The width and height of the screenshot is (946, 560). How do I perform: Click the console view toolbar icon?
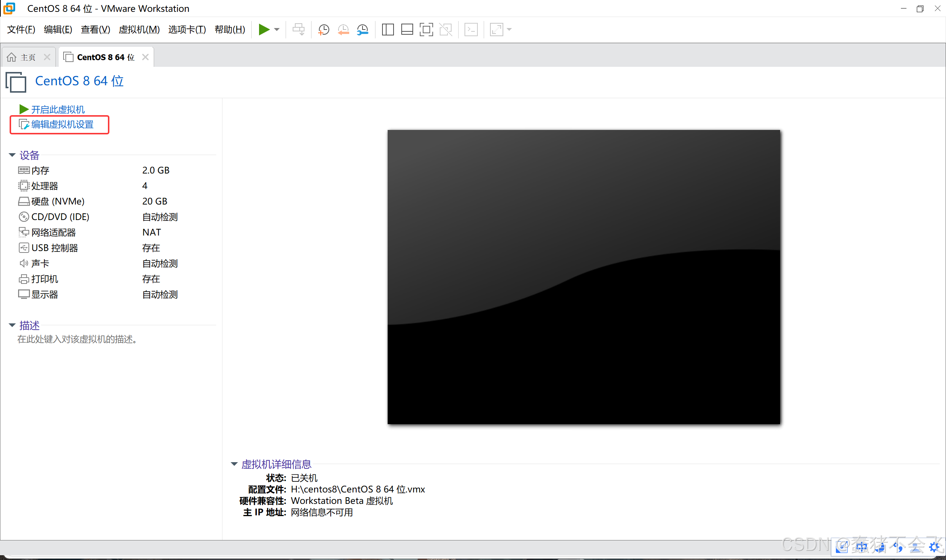pyautogui.click(x=471, y=30)
